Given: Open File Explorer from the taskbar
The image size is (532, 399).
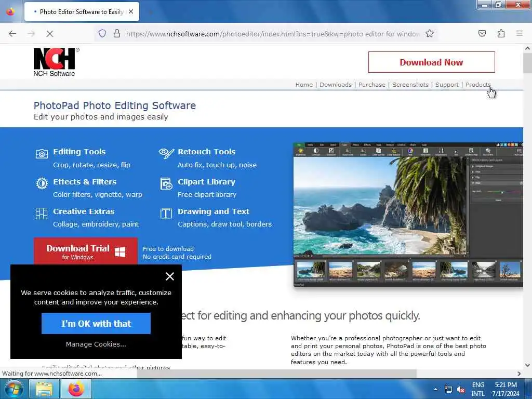Looking at the screenshot, I should click(x=45, y=389).
